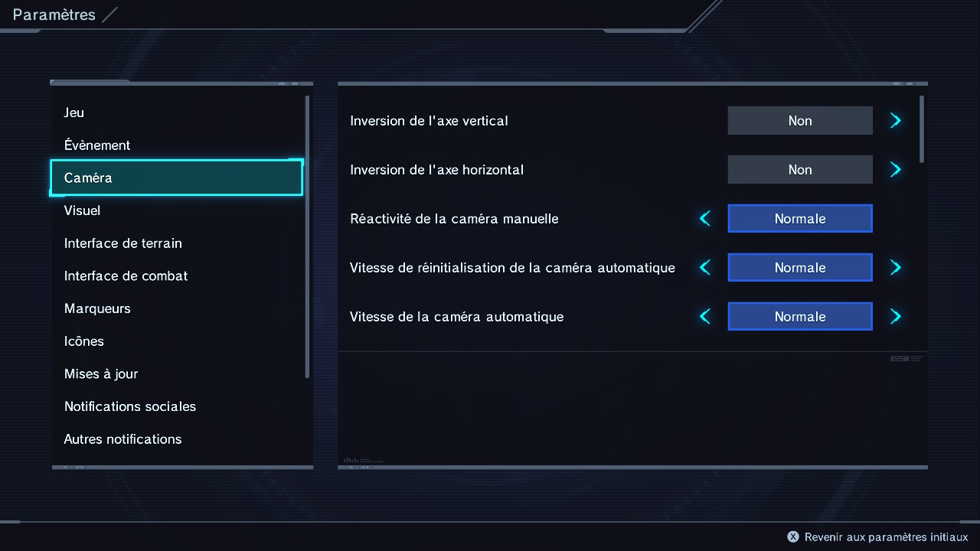Select Normale value of Vitesse de réinitialisation

800,268
